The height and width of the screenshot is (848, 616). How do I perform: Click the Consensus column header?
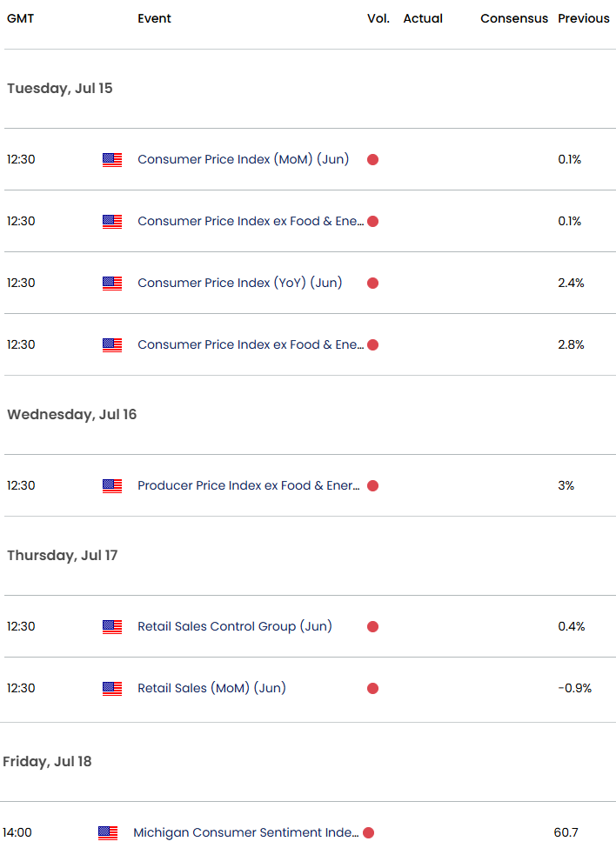[514, 18]
